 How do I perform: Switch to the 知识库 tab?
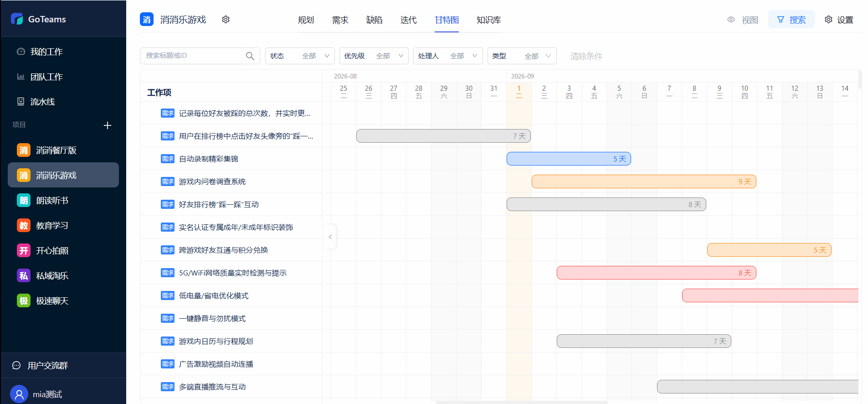coord(488,20)
